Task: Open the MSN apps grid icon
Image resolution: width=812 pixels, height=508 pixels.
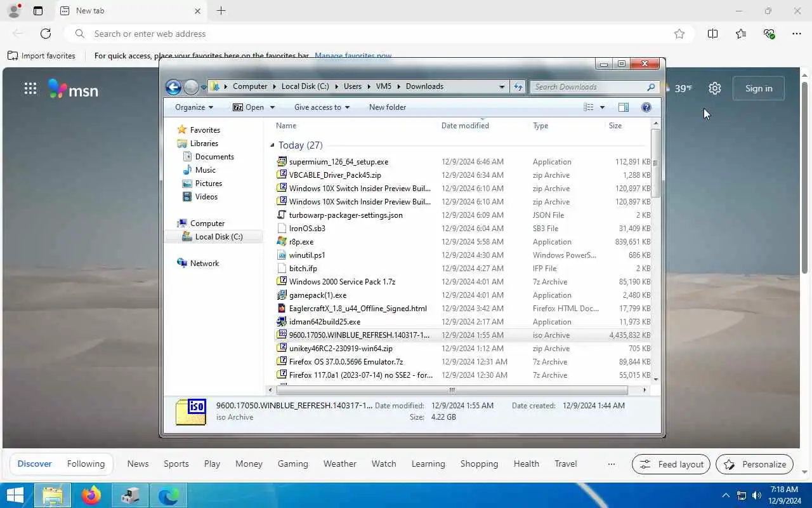Action: 30,88
